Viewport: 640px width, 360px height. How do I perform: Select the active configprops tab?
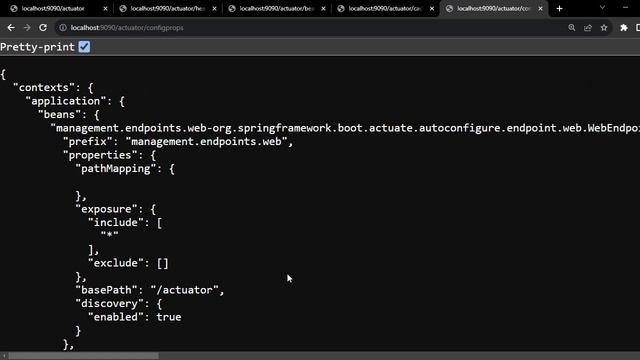tap(493, 9)
